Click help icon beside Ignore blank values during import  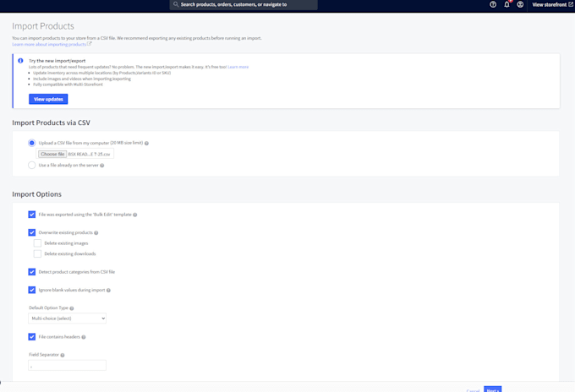tap(108, 291)
